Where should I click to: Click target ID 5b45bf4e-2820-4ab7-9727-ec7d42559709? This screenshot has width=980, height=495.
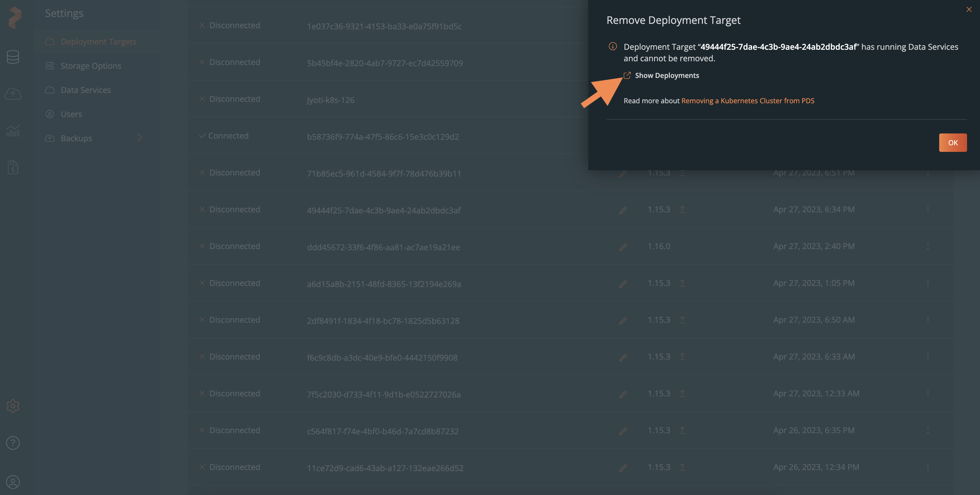pos(385,63)
